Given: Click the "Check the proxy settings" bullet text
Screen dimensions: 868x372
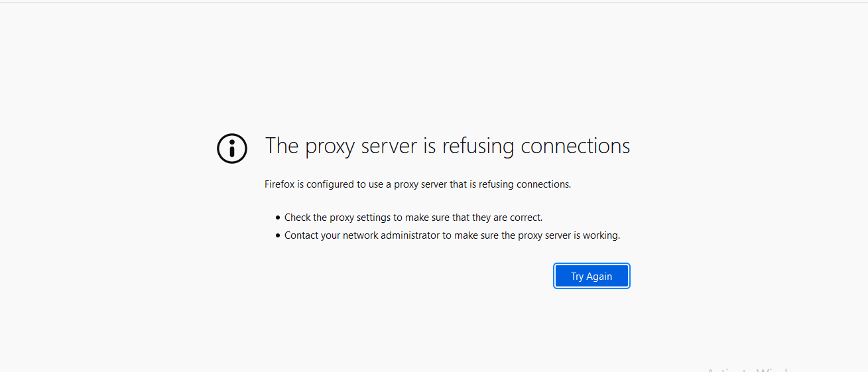Looking at the screenshot, I should (x=413, y=217).
